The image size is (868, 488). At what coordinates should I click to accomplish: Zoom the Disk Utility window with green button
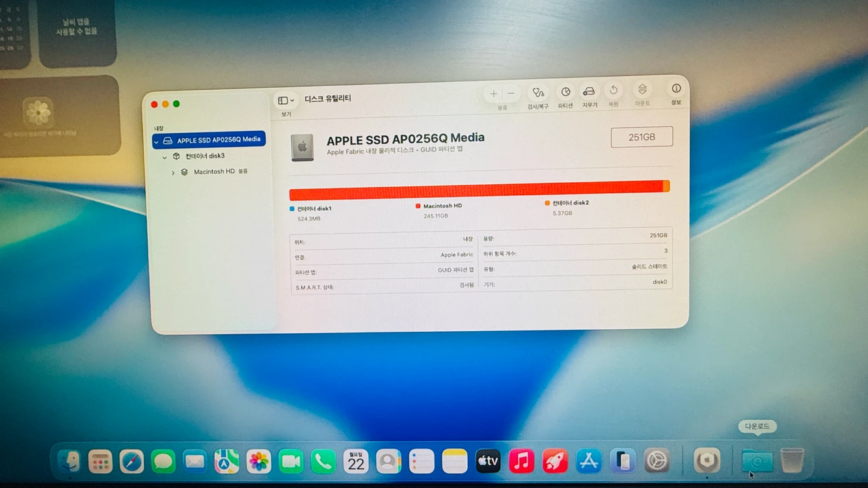(x=176, y=104)
